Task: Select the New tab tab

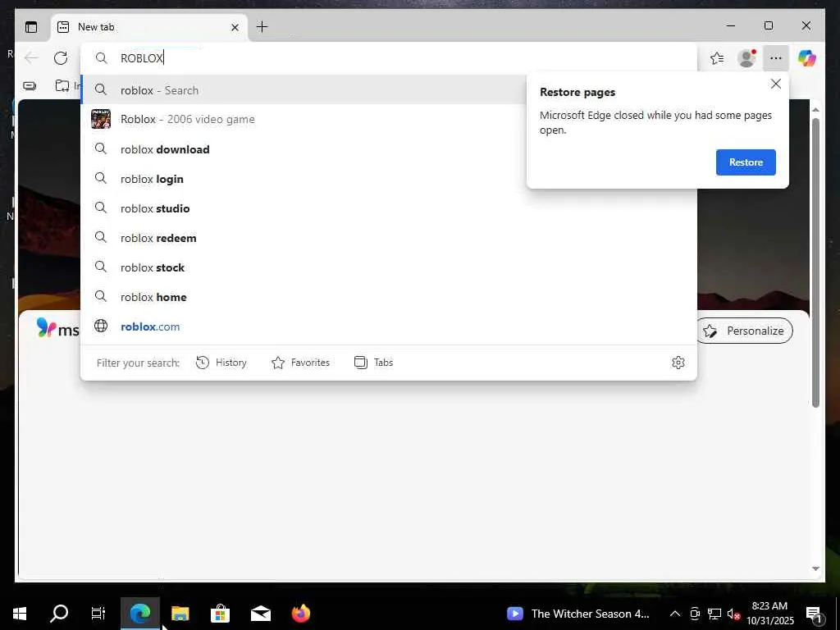Action: click(x=149, y=27)
